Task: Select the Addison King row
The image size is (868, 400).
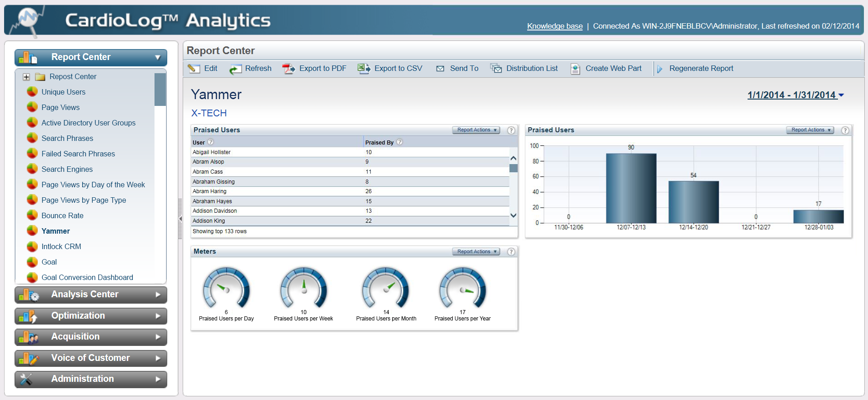Action: click(350, 221)
